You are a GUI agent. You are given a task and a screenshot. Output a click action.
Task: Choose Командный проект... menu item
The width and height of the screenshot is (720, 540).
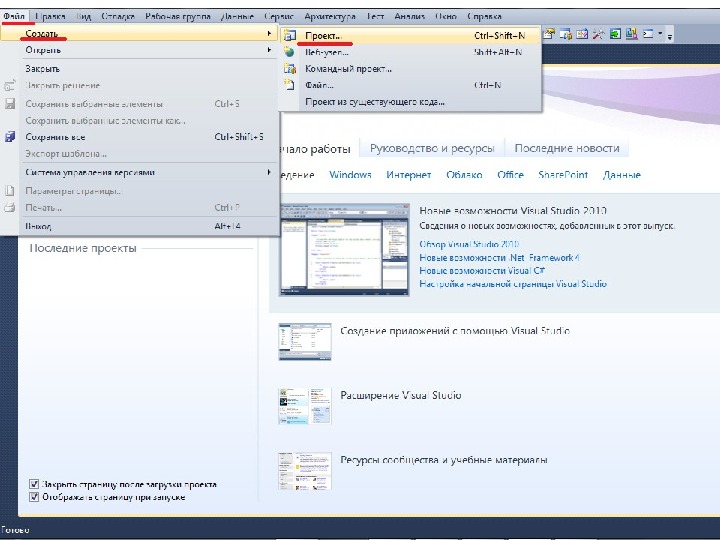(x=410, y=68)
